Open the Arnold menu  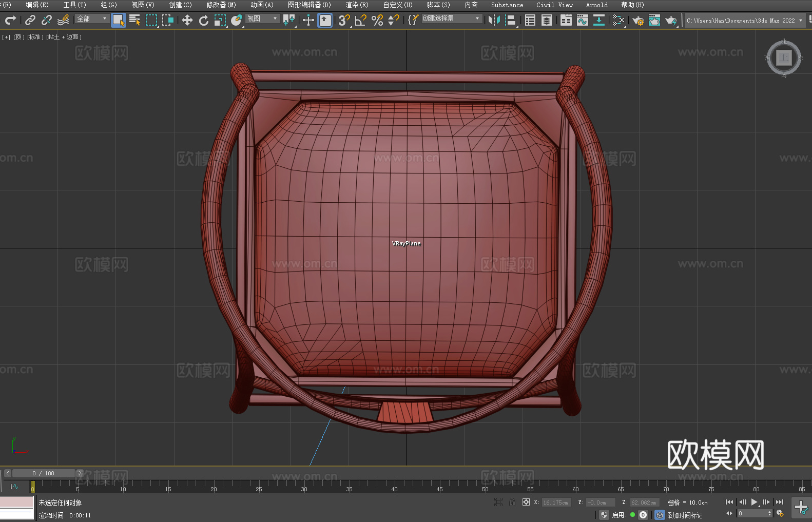[597, 5]
